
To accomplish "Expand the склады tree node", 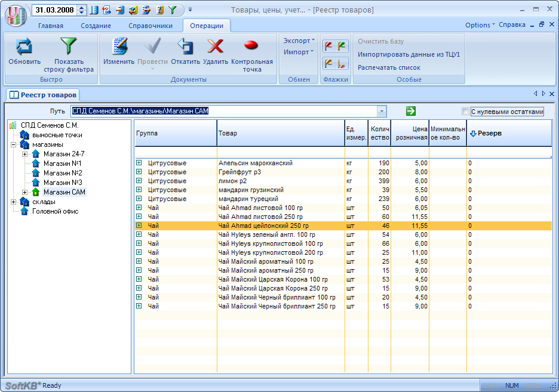I will pyautogui.click(x=14, y=202).
